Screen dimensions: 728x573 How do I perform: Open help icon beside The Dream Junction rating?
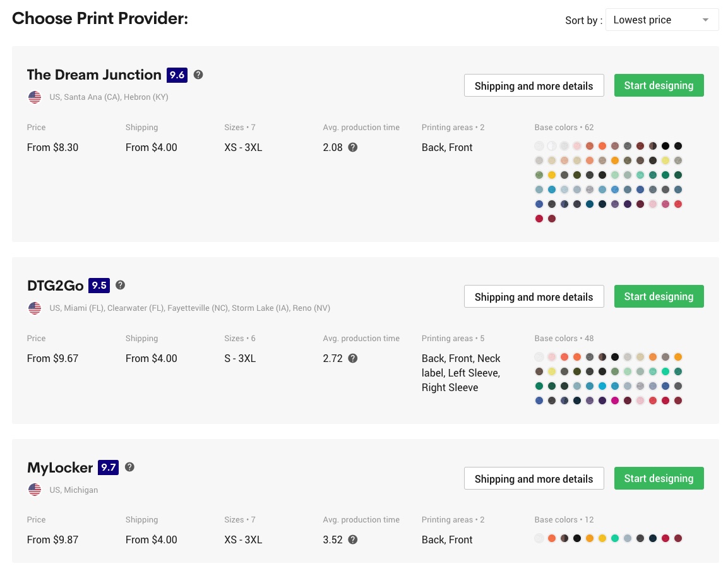198,75
